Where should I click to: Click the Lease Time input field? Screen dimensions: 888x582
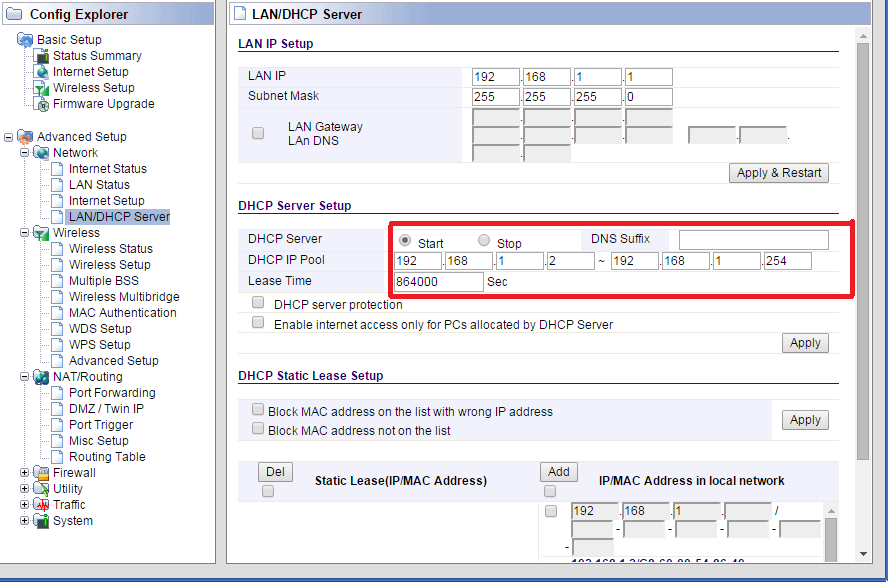click(x=439, y=282)
